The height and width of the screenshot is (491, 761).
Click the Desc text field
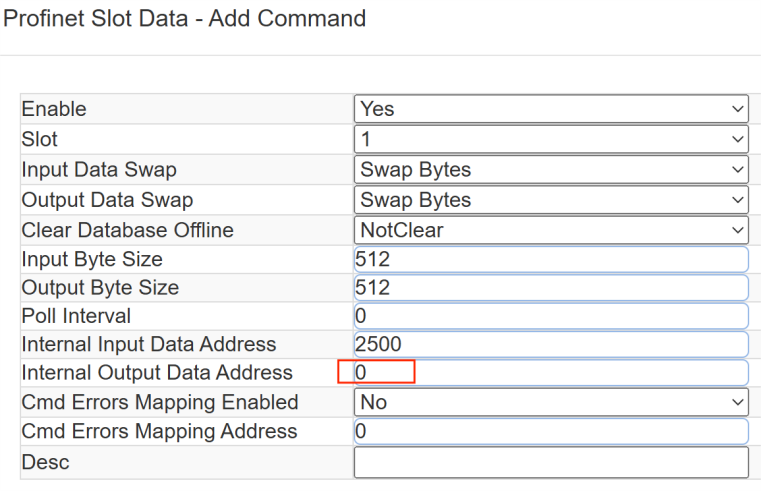[551, 462]
